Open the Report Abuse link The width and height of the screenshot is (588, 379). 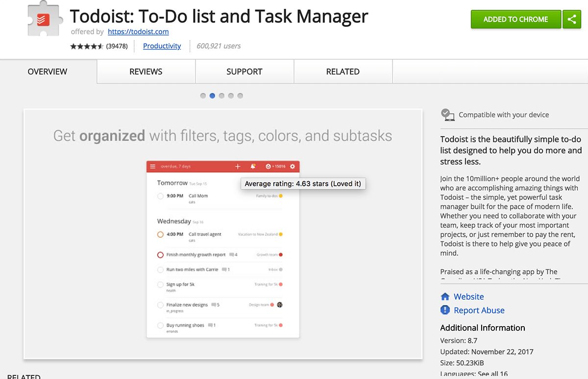[x=479, y=310]
